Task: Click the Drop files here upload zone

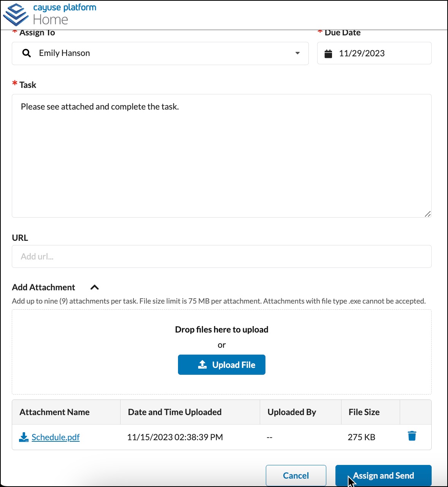Action: point(222,352)
